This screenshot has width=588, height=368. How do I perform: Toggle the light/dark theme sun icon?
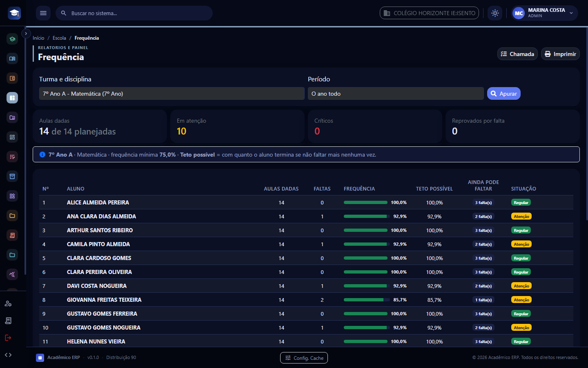tap(495, 13)
